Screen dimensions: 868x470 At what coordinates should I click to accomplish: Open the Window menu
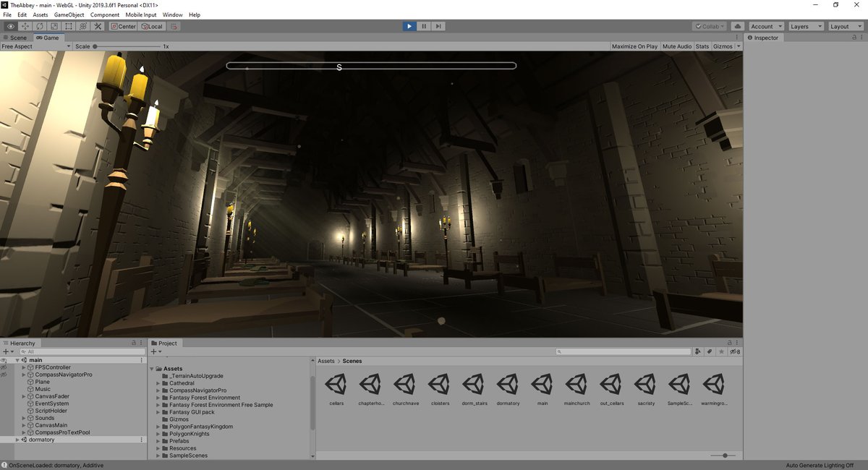(x=173, y=14)
